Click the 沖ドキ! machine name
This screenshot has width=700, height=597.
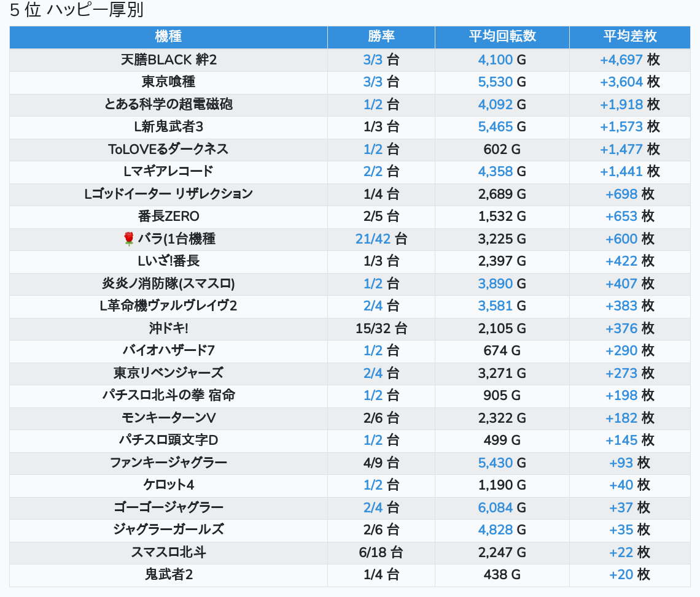point(168,328)
